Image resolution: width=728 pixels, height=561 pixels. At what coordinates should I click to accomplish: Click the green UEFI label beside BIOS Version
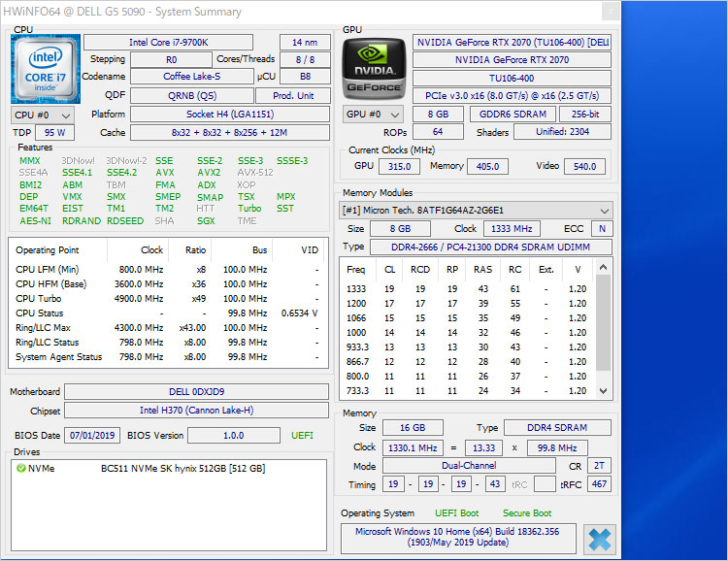coord(302,435)
